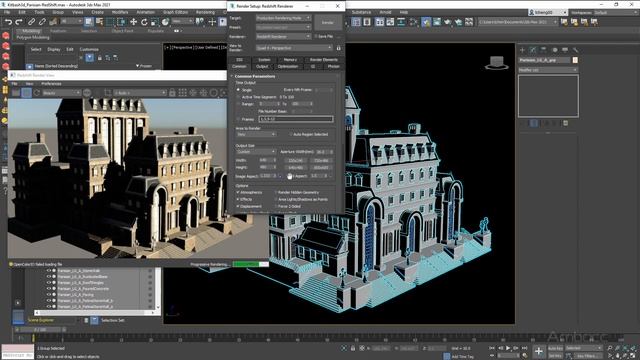Activate the Select and Scale tool

click(x=155, y=22)
